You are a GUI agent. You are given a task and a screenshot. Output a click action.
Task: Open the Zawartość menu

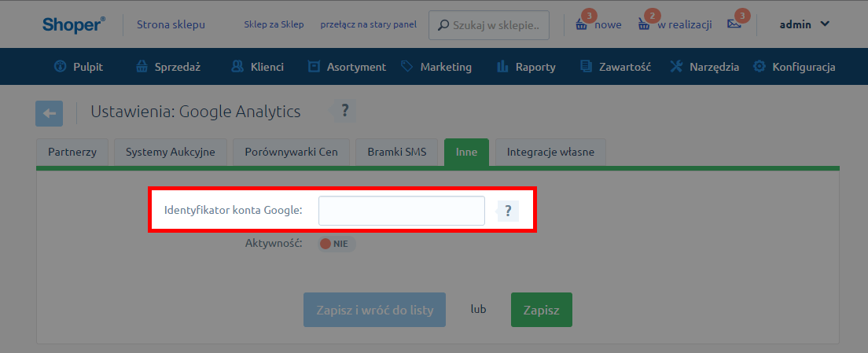tap(615, 67)
